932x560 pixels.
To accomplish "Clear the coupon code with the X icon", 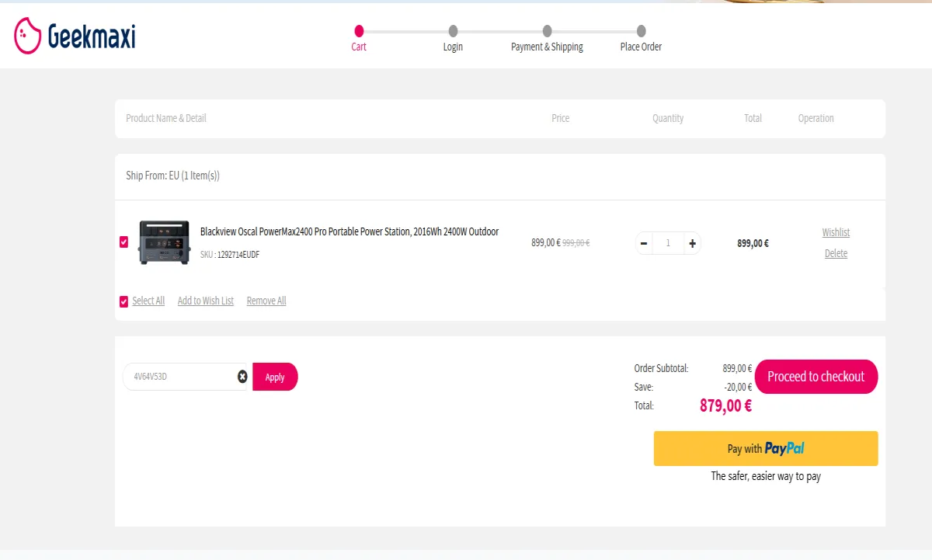I will pos(242,377).
